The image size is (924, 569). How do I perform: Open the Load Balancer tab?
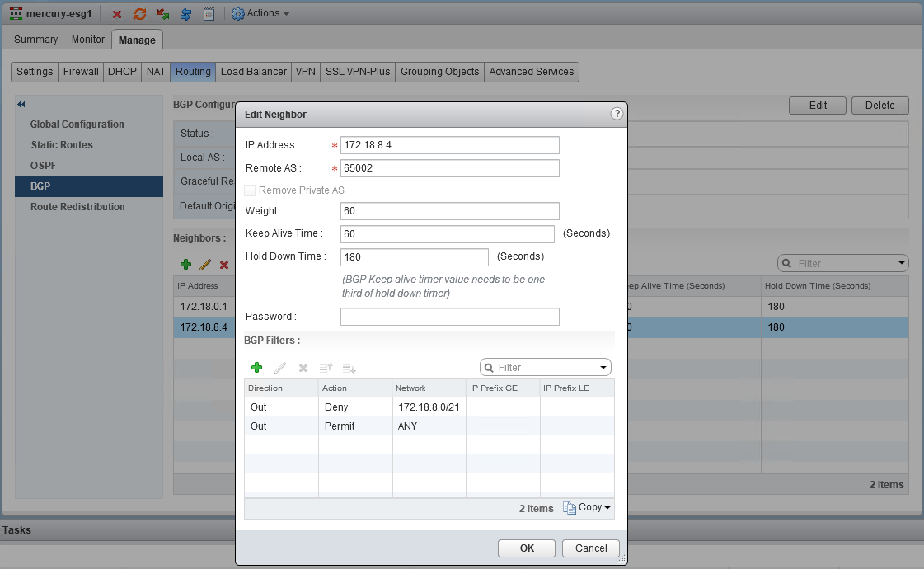tap(253, 72)
